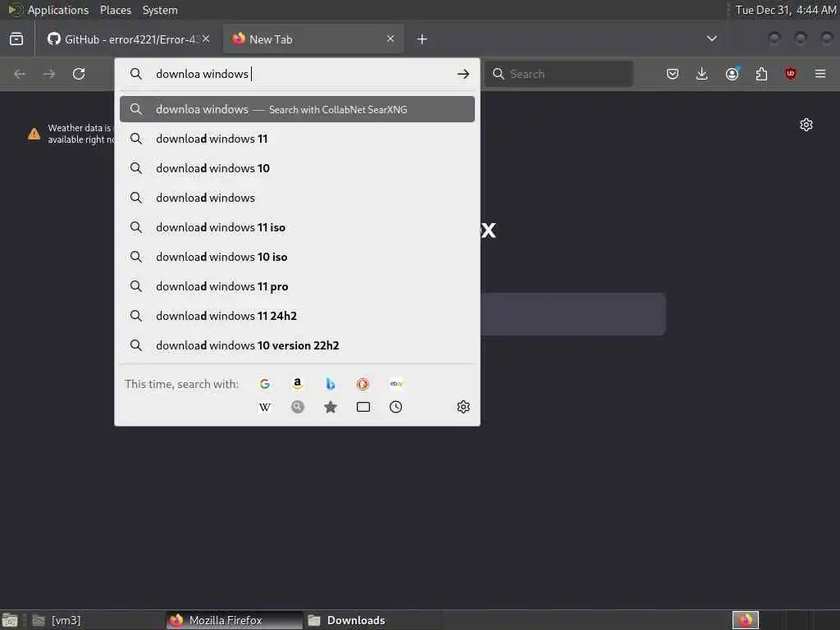Pick suggestion 'download windows 11 iso'
This screenshot has height=630, width=840.
click(x=297, y=227)
